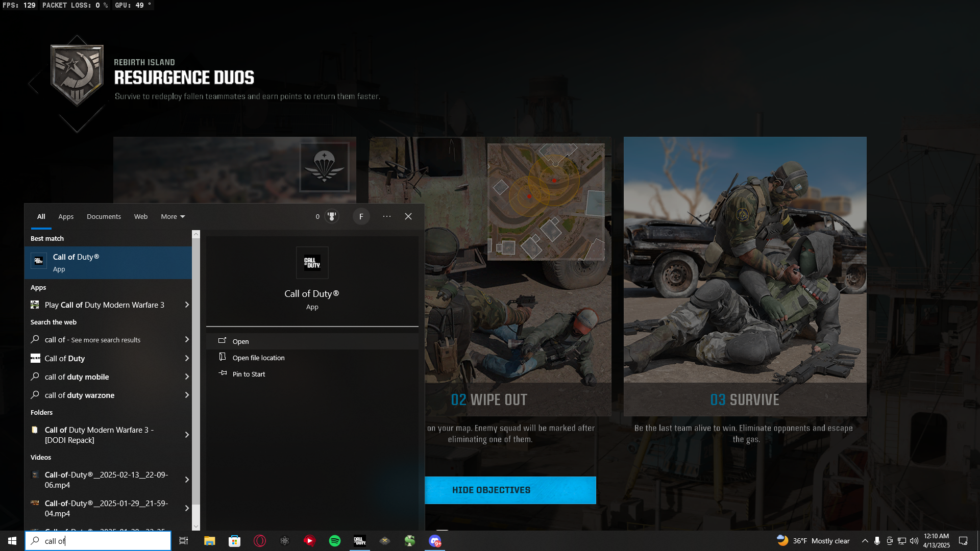
Task: Open the Windows Start menu
Action: pyautogui.click(x=12, y=541)
